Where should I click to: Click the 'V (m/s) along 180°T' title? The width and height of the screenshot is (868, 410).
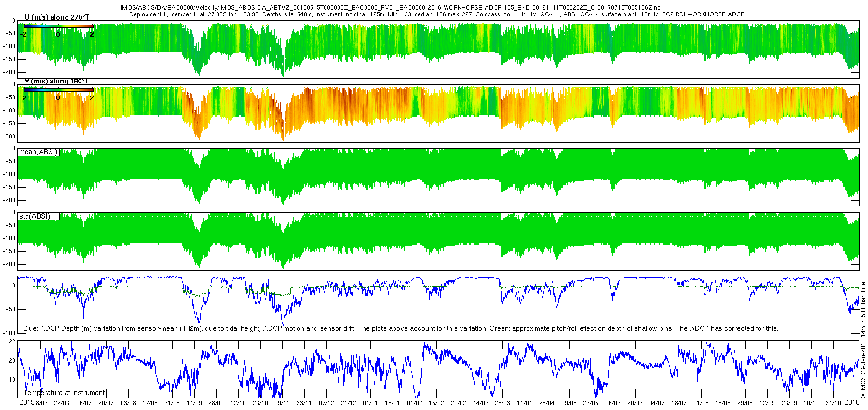(x=56, y=81)
